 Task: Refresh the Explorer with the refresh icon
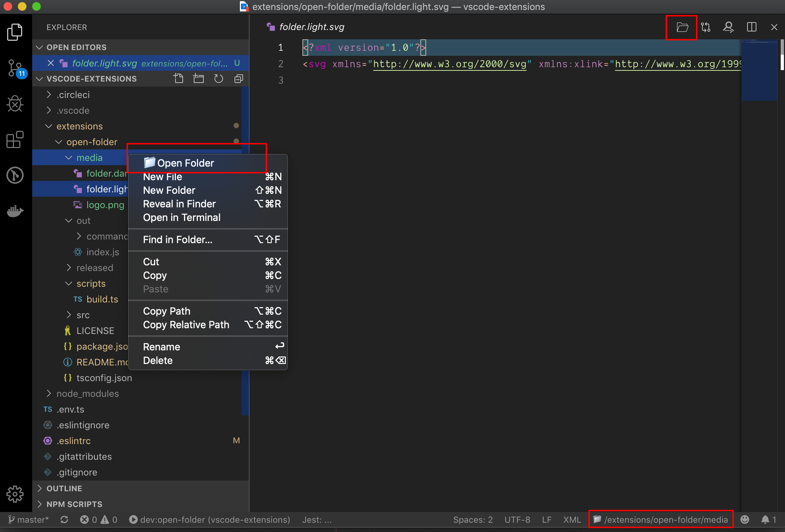(x=218, y=79)
